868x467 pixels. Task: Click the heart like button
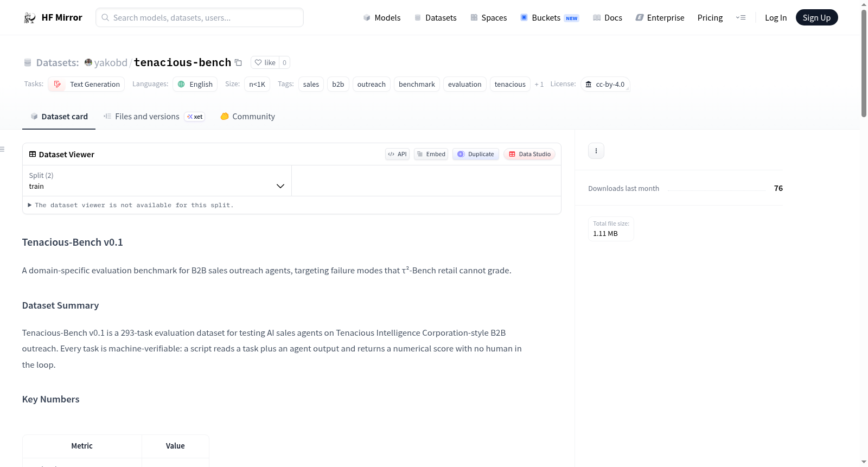click(265, 62)
